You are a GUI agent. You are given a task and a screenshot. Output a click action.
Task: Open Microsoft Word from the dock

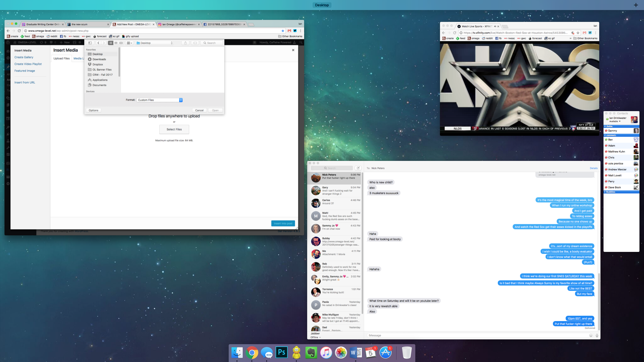(x=356, y=352)
